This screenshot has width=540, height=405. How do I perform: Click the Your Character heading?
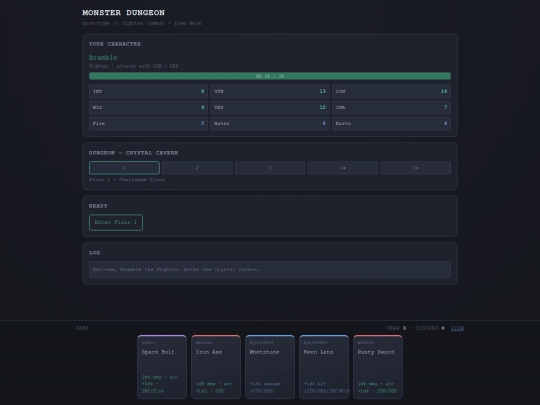pos(115,44)
